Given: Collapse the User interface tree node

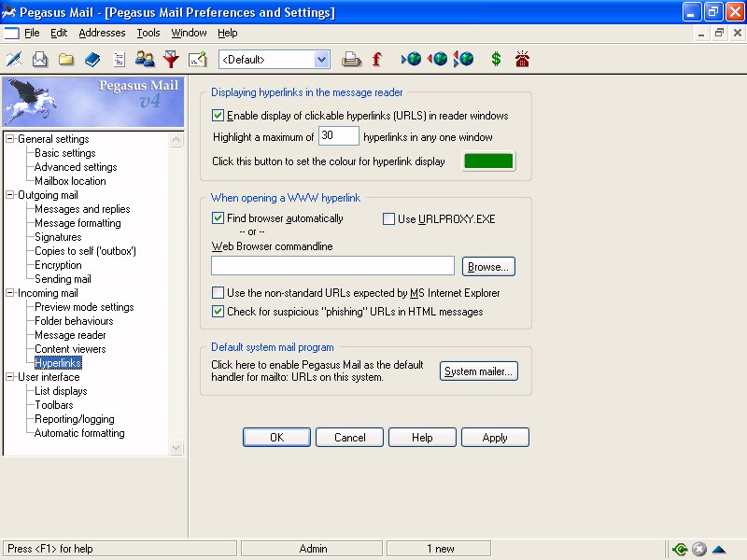Looking at the screenshot, I should (x=10, y=377).
